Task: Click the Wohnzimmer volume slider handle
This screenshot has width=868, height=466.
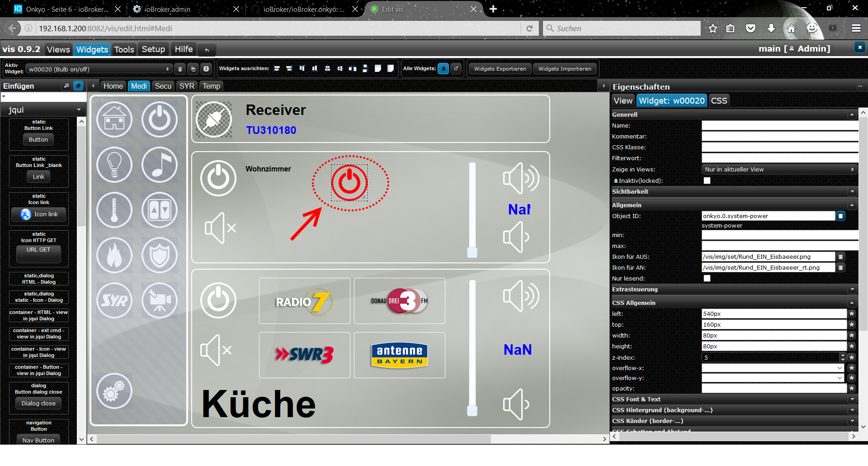Action: pyautogui.click(x=472, y=252)
